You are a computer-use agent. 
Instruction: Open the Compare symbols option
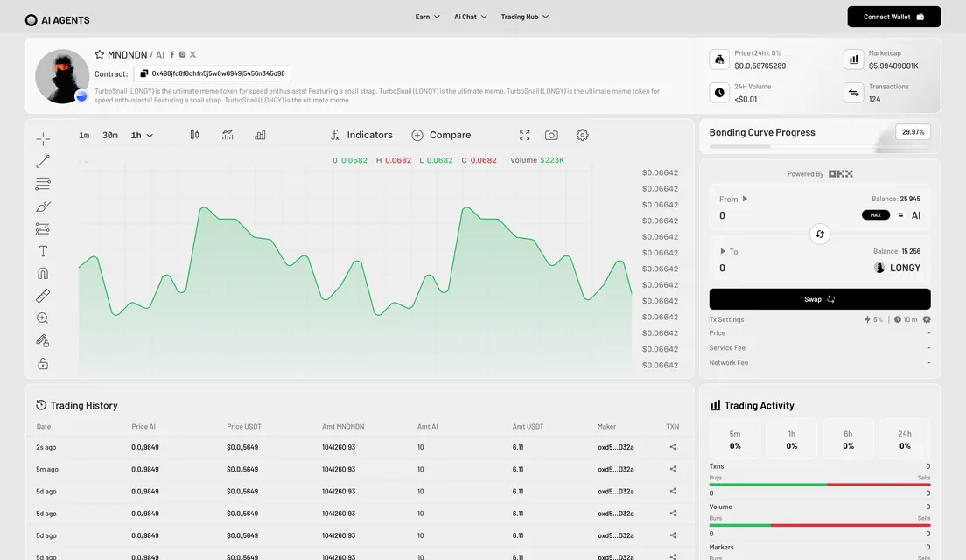441,135
